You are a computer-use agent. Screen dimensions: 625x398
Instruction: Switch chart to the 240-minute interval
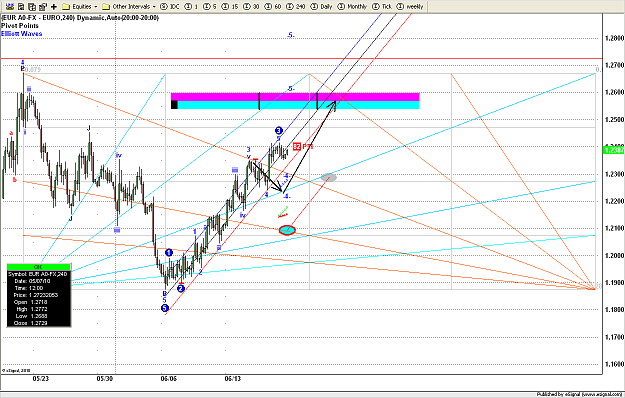(296, 6)
